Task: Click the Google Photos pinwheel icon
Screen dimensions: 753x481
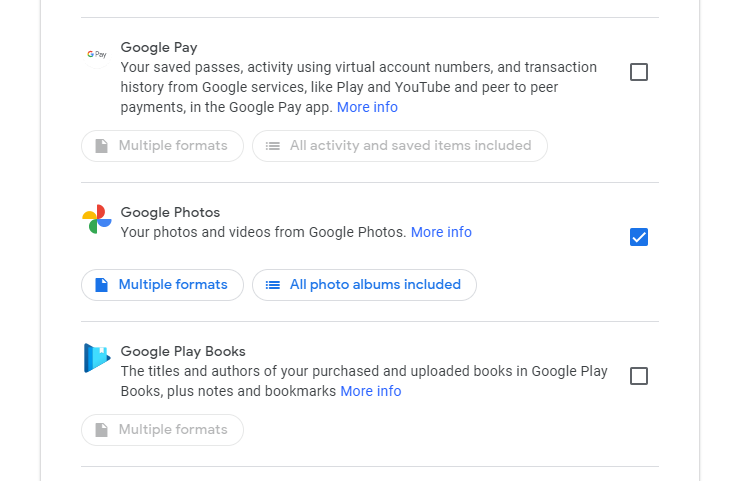Action: click(97, 219)
